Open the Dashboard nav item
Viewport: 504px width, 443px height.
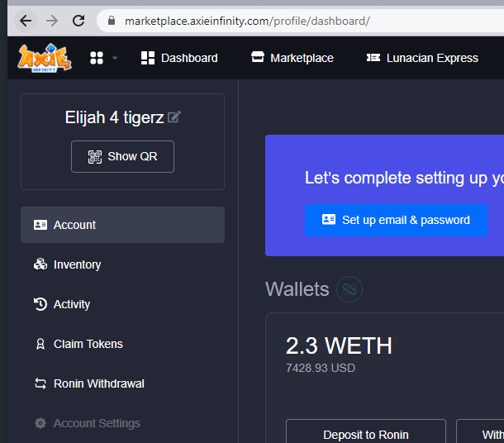[179, 58]
